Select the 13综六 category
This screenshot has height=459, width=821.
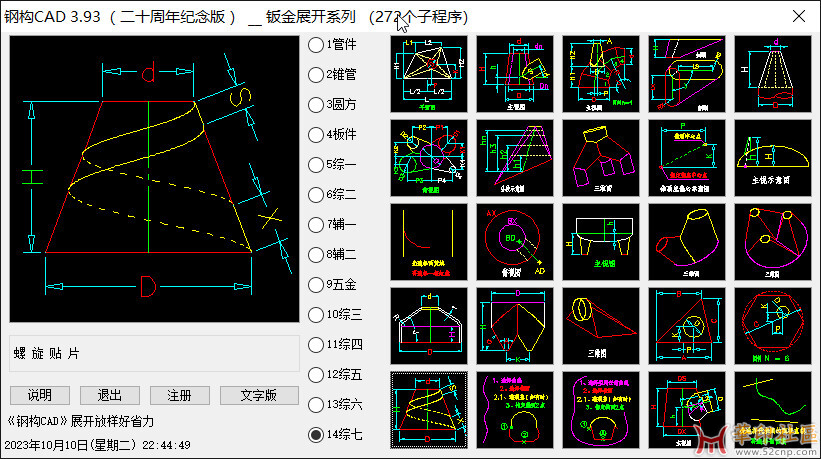click(x=316, y=405)
